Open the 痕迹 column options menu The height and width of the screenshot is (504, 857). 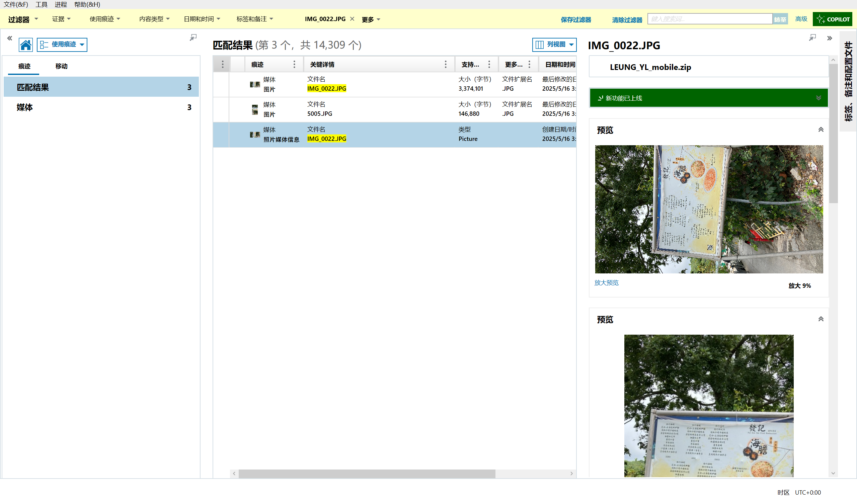pos(294,64)
